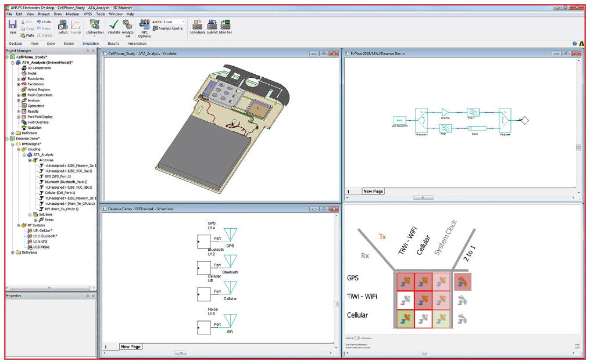Select Field Overlays in project tree
The width and height of the screenshot is (590, 364).
pos(38,122)
